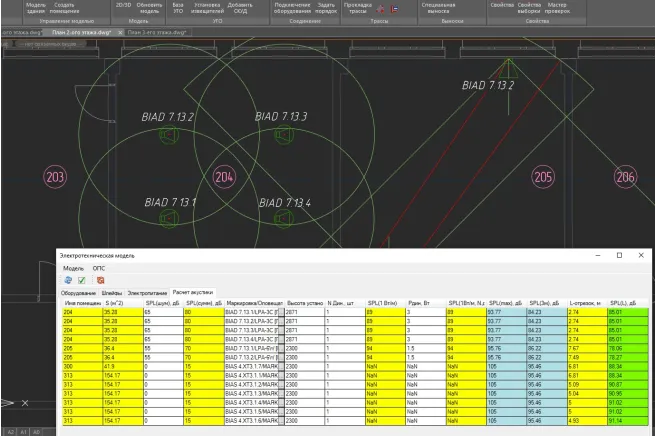Open the Модель menu in the dialog
Viewport: 656px width, 436px height.
(x=74, y=268)
